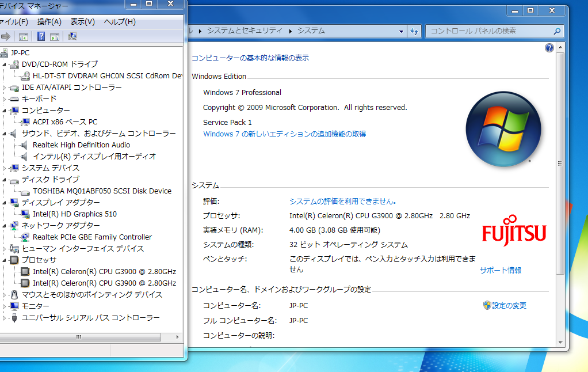The image size is (588, 372).
Task: Click the Scan for hardware changes icon
Action: (x=72, y=36)
